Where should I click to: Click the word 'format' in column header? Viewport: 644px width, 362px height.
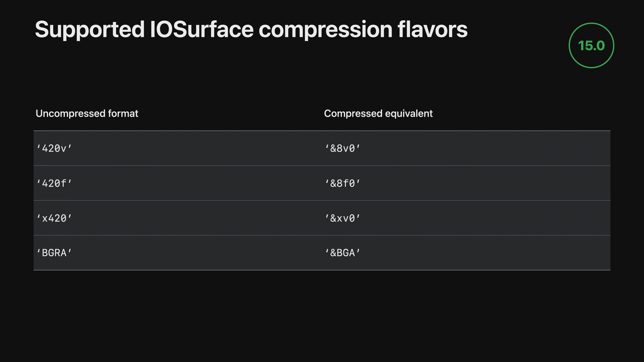(123, 114)
